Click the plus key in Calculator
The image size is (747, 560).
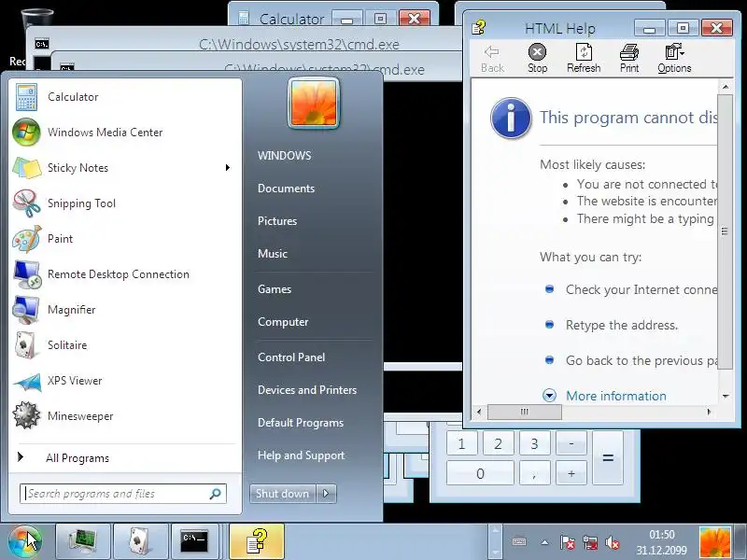click(571, 473)
